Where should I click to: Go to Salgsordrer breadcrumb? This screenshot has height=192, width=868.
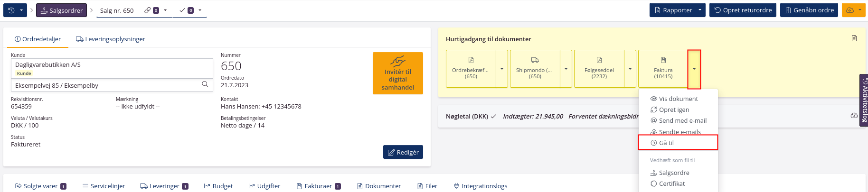coord(61,10)
